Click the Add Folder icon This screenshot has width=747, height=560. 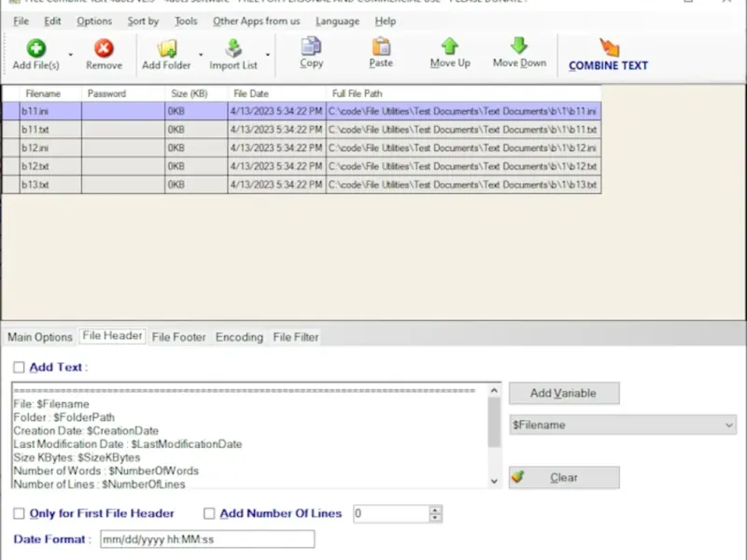point(167,48)
